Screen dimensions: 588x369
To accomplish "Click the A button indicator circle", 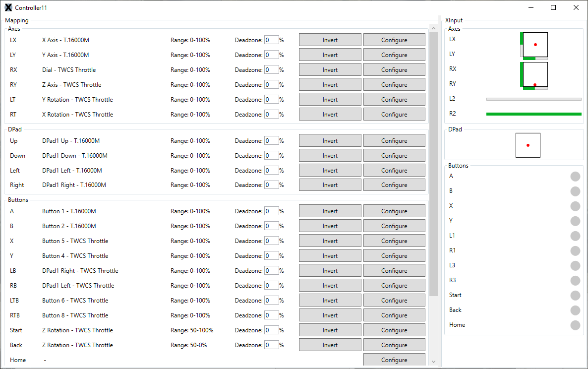I will (x=575, y=176).
